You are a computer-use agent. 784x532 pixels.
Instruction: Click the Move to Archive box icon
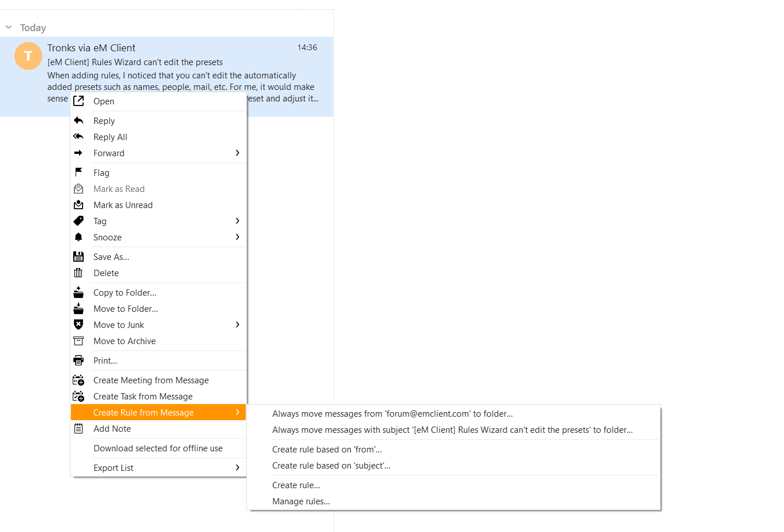(78, 341)
